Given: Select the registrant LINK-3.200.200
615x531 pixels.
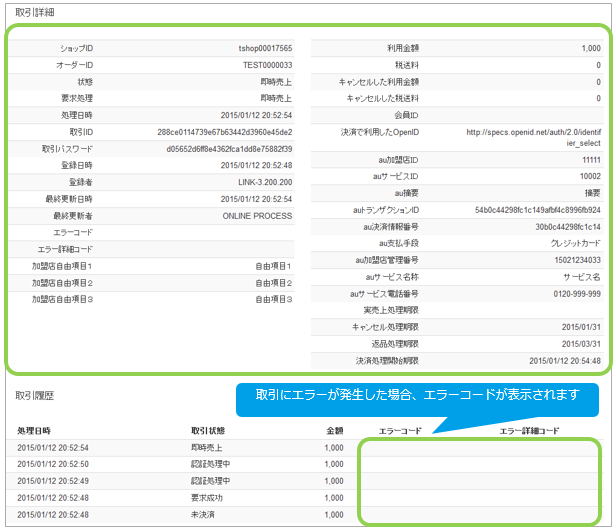Looking at the screenshot, I should [x=265, y=182].
